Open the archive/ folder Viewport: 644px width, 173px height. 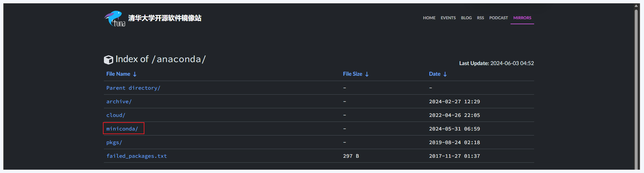point(119,102)
